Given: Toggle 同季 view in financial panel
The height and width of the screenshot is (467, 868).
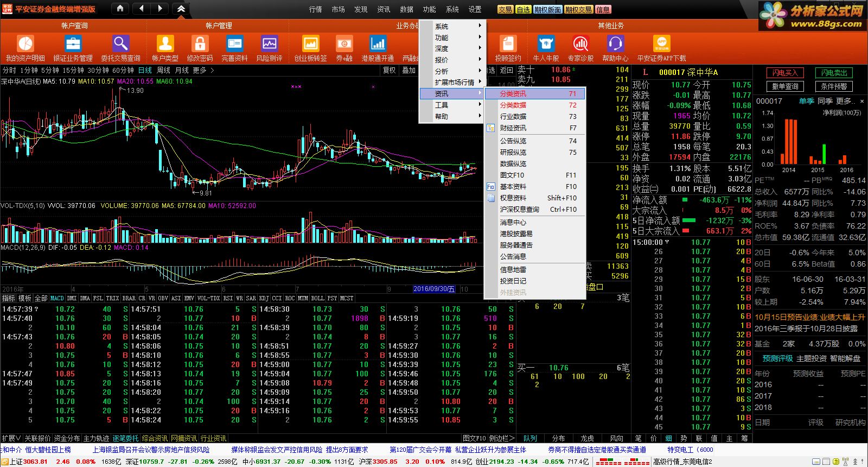Looking at the screenshot, I should (825, 101).
